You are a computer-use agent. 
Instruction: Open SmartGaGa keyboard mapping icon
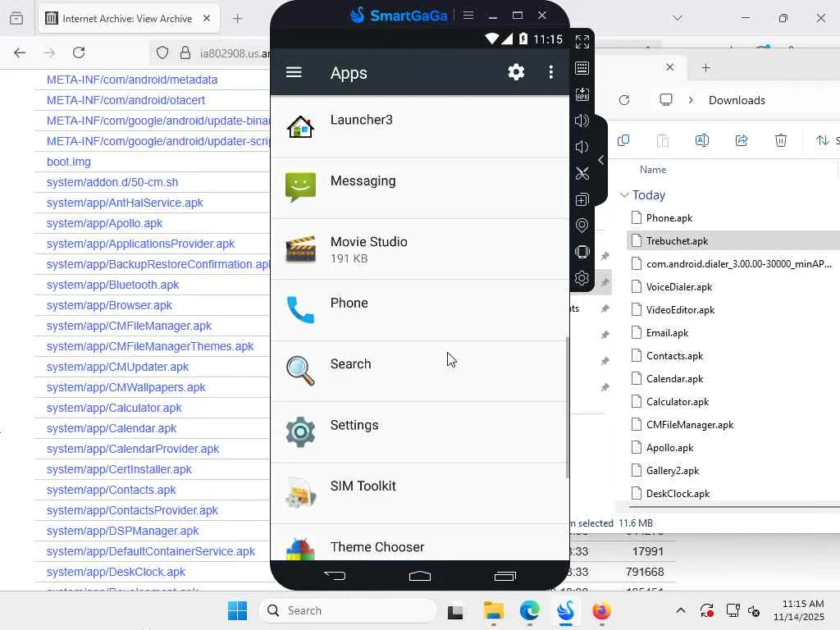coord(582,68)
